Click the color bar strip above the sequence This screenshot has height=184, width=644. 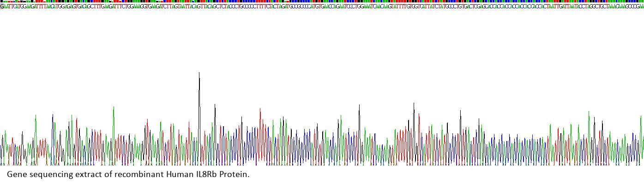click(322, 1)
